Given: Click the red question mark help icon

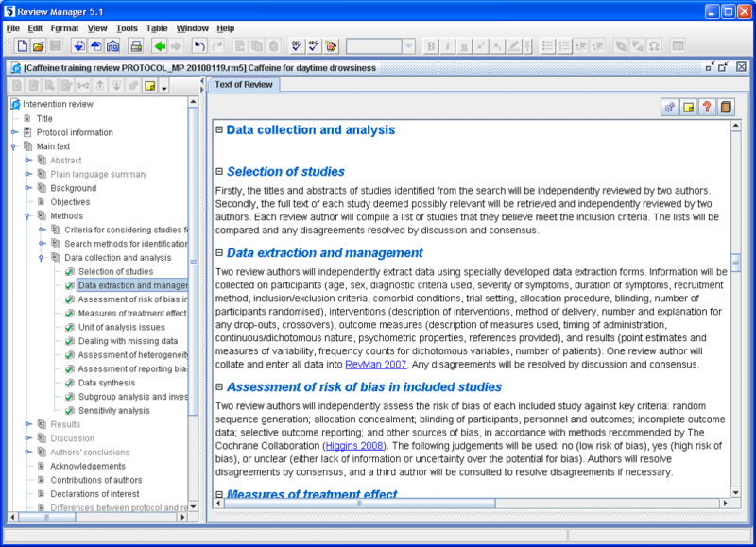Looking at the screenshot, I should [705, 107].
